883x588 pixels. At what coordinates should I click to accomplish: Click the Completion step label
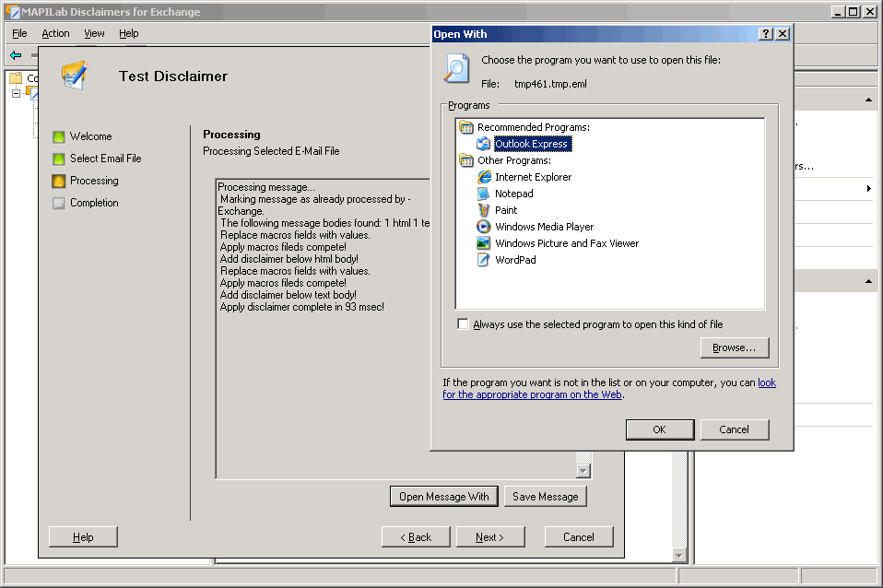click(x=94, y=203)
